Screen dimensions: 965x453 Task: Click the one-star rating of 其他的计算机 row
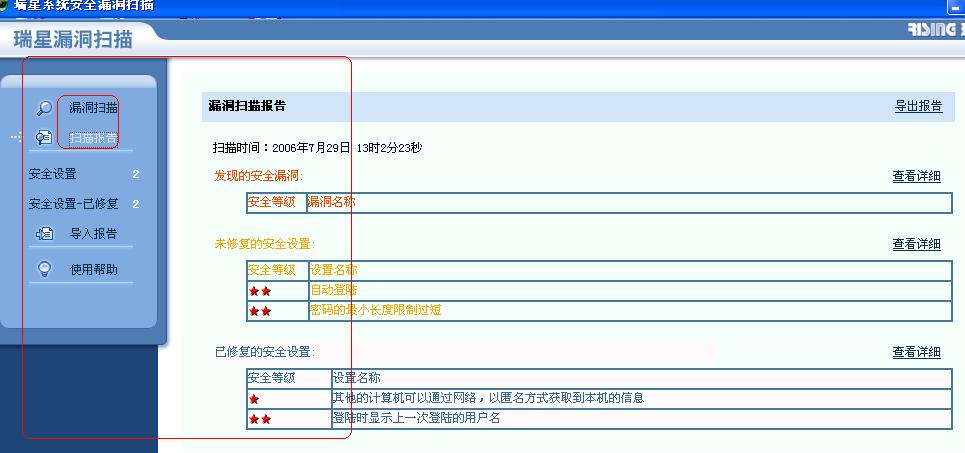click(254, 399)
